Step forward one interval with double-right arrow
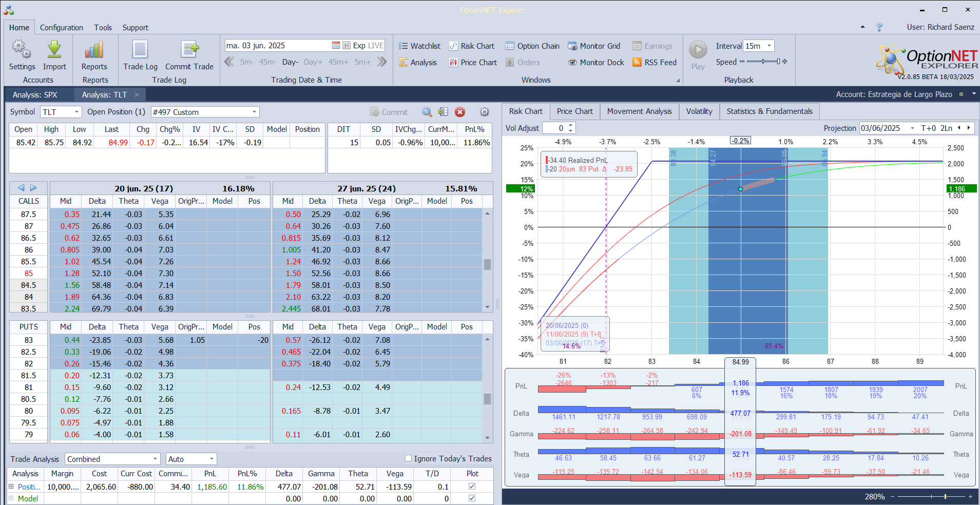 click(381, 62)
